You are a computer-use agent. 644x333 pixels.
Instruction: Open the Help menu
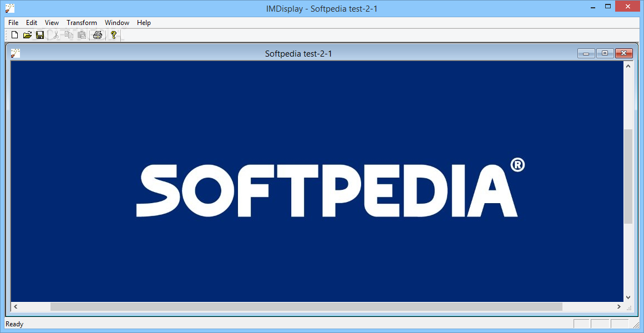[144, 23]
